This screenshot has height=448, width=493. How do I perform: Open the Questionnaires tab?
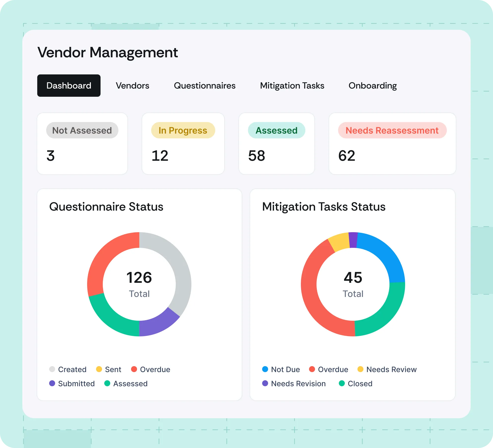point(205,86)
